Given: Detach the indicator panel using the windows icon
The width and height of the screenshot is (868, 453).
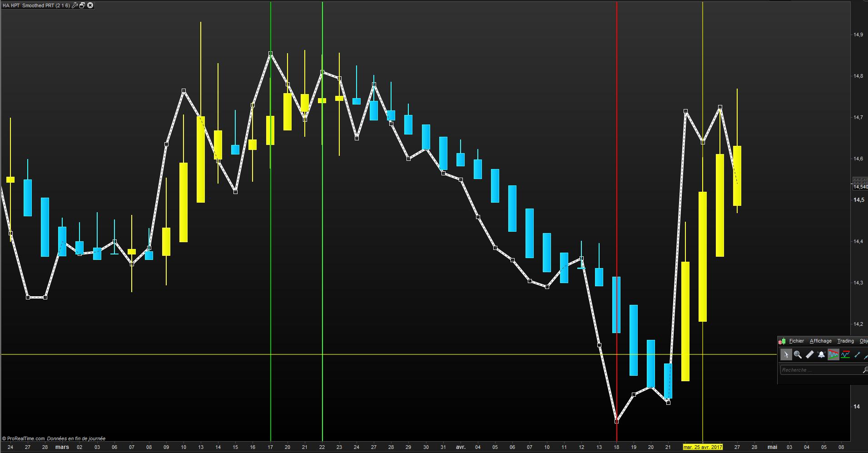Looking at the screenshot, I should (x=82, y=5).
